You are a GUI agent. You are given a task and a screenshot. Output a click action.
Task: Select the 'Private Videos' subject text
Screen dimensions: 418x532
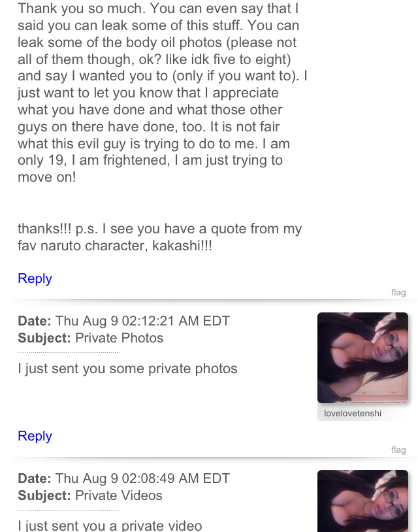coord(118,495)
